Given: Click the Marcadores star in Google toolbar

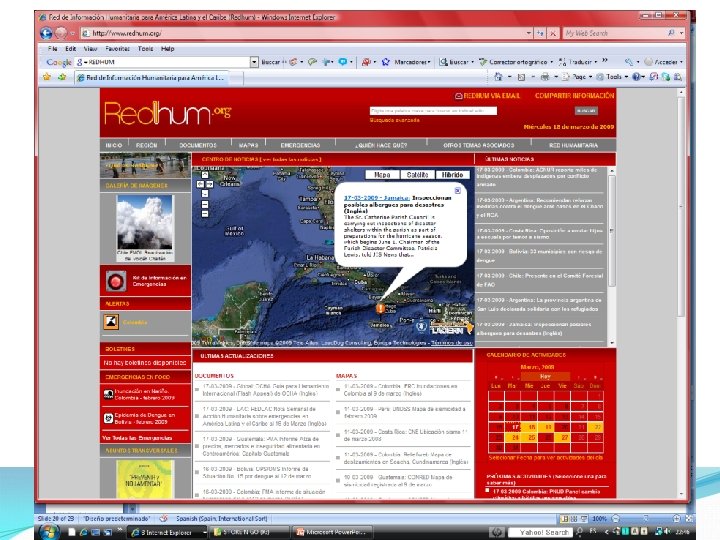Looking at the screenshot, I should point(386,62).
